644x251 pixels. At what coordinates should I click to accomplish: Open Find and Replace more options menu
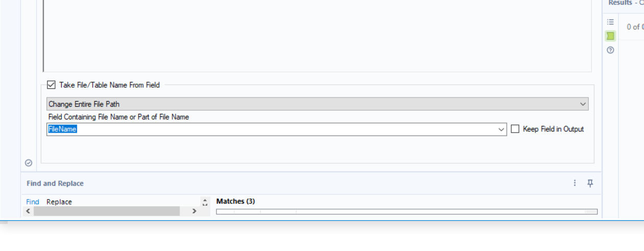575,183
